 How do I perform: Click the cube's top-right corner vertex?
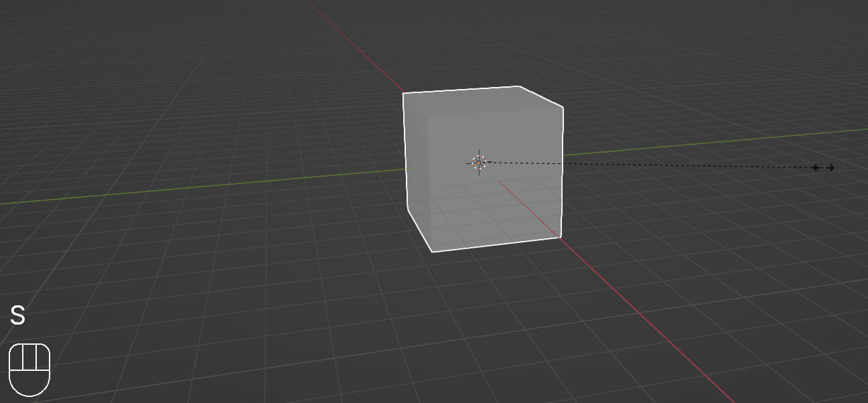coord(563,107)
